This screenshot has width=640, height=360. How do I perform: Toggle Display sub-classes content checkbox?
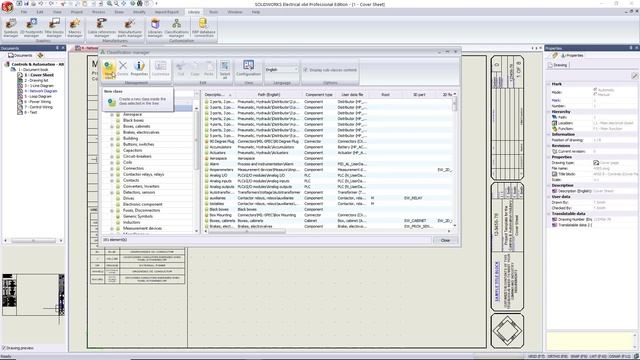point(305,70)
